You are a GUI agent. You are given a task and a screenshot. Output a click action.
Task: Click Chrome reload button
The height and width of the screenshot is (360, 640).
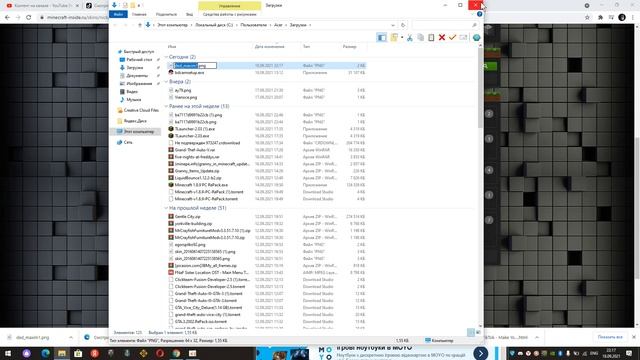[x=29, y=18]
